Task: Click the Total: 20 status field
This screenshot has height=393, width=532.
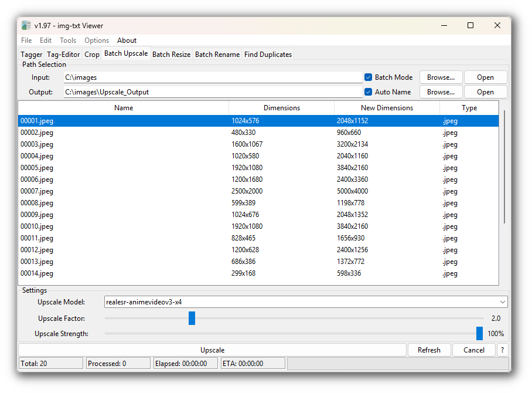Action: [51, 363]
